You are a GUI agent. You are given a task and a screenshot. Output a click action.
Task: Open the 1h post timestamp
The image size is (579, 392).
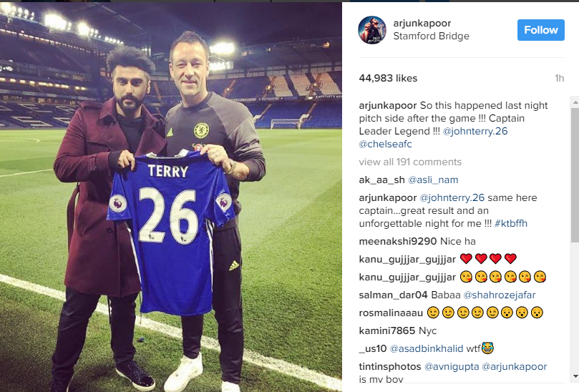tap(559, 78)
